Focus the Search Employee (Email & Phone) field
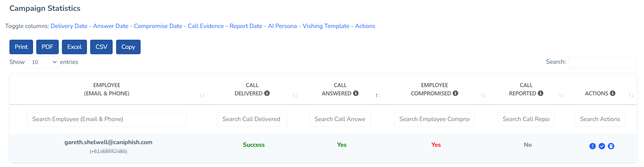Screen dimensions: 644x167 point(107,119)
